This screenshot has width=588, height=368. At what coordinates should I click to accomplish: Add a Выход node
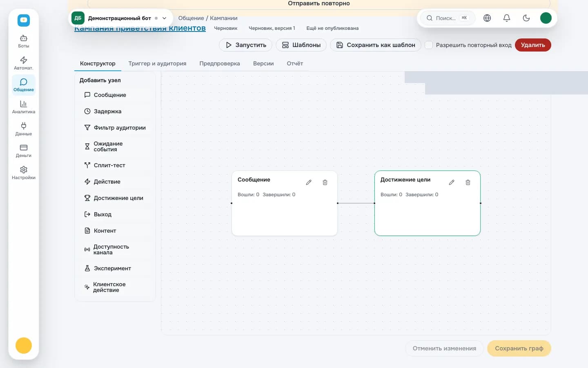point(115,214)
